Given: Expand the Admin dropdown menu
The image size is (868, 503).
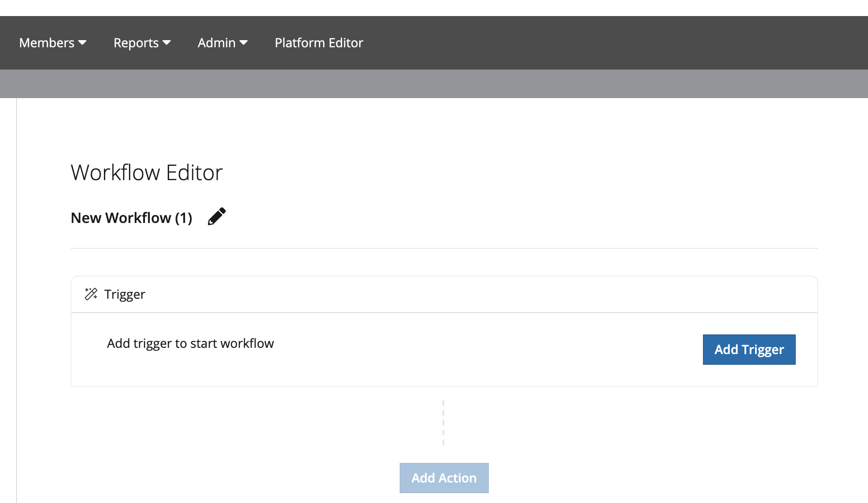Looking at the screenshot, I should point(223,43).
